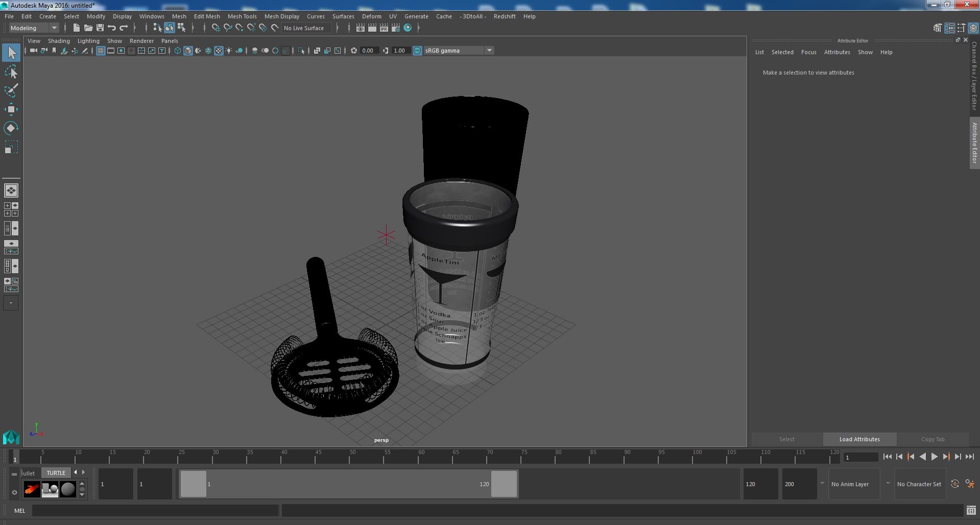Toggle snap to grids
The width and height of the screenshot is (980, 525).
pyautogui.click(x=216, y=28)
